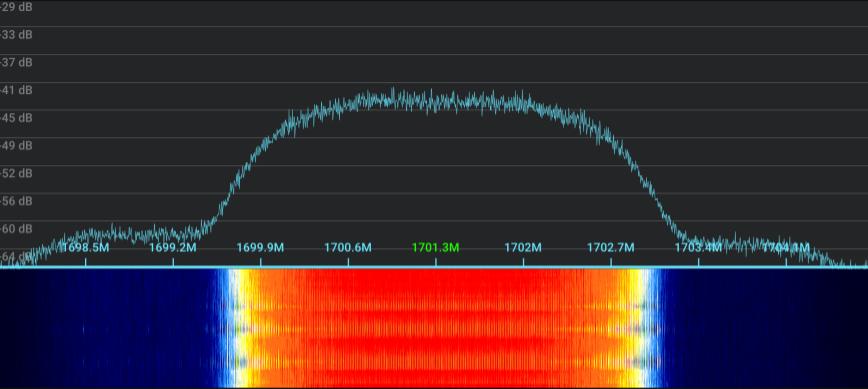Click the -52 dB level label
The image size is (868, 389).
tap(16, 173)
